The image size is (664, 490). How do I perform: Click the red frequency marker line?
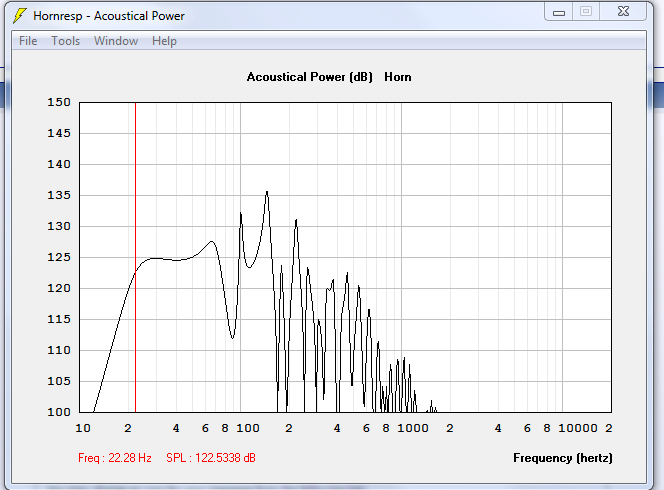tap(136, 257)
